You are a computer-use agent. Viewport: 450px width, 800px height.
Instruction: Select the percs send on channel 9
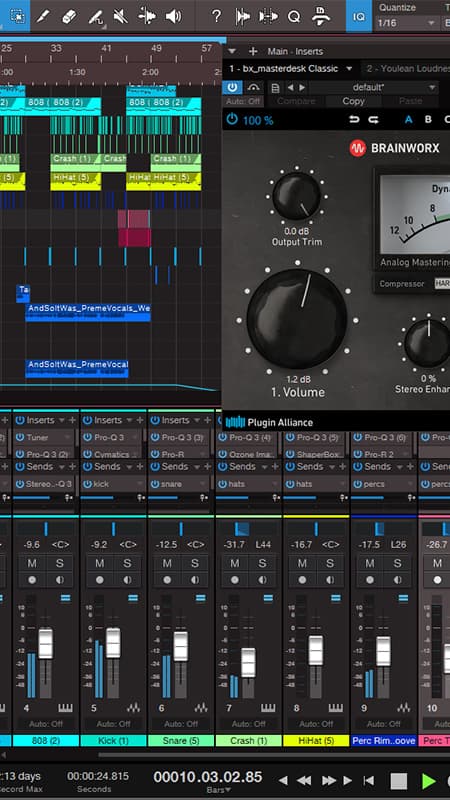coord(383,484)
